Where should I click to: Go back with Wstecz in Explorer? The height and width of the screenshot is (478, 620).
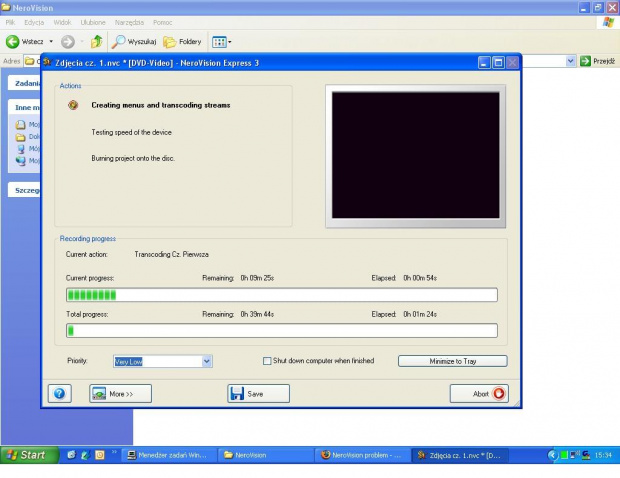tap(25, 42)
